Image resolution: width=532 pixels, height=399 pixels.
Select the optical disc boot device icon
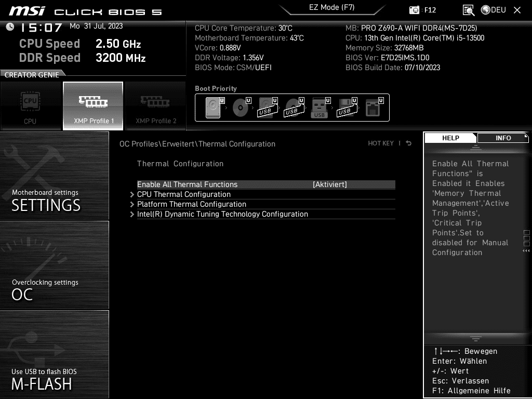coord(241,108)
